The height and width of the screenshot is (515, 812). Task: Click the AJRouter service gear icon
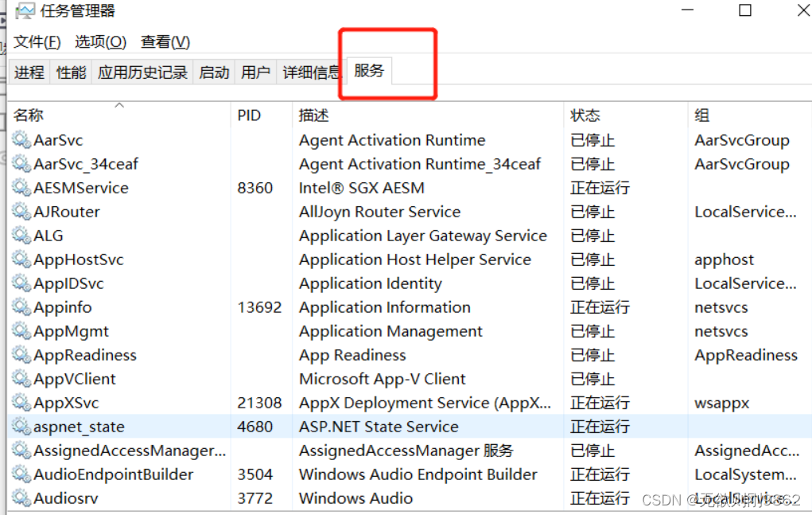pos(21,212)
